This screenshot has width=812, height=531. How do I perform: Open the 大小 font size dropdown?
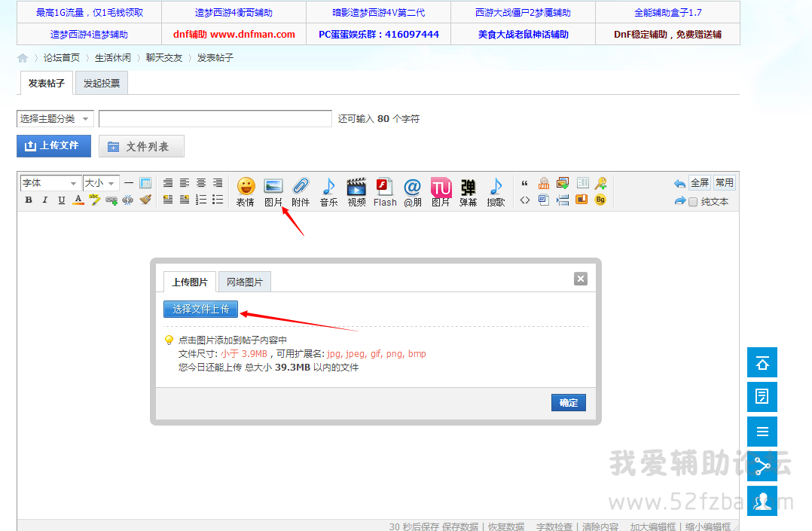tap(101, 183)
